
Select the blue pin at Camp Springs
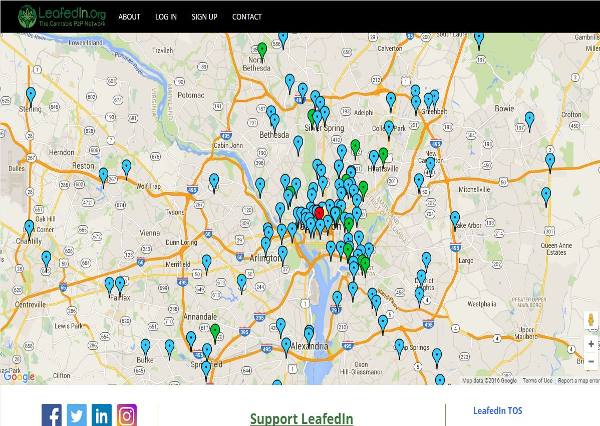(399, 346)
